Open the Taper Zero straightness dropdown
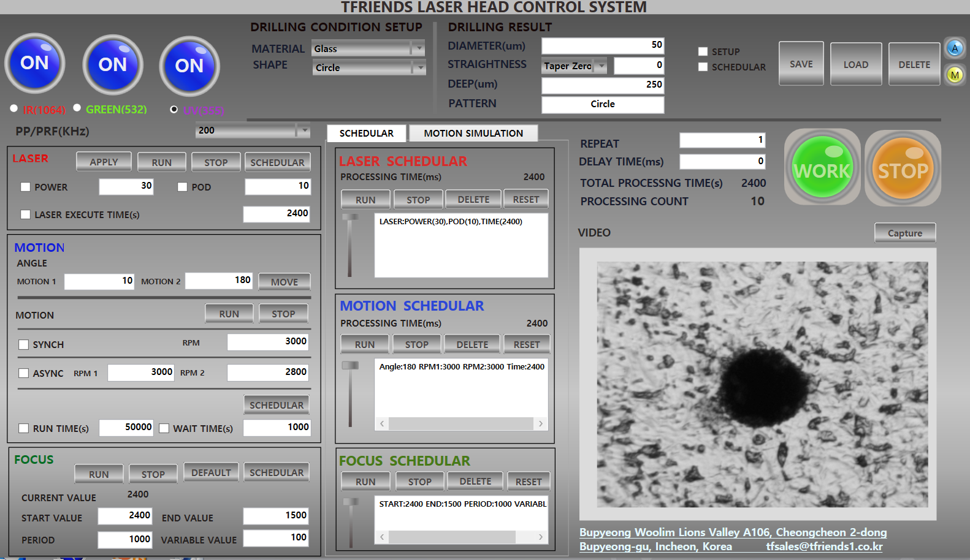This screenshot has width=970, height=560. point(574,66)
